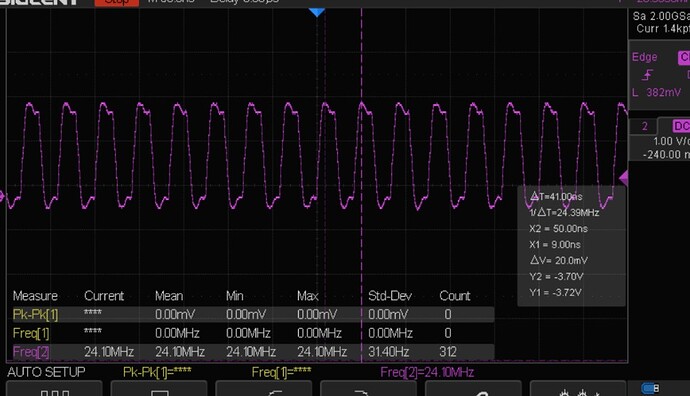Screen dimensions: 690x396
Task: Click the -240.00 mV channel offset value
Action: click(666, 154)
